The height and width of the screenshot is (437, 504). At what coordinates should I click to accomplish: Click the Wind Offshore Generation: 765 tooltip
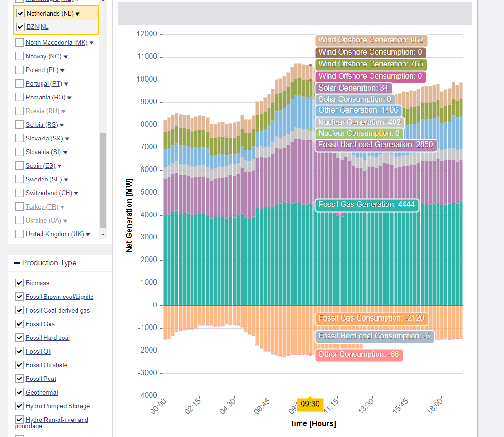coord(371,64)
